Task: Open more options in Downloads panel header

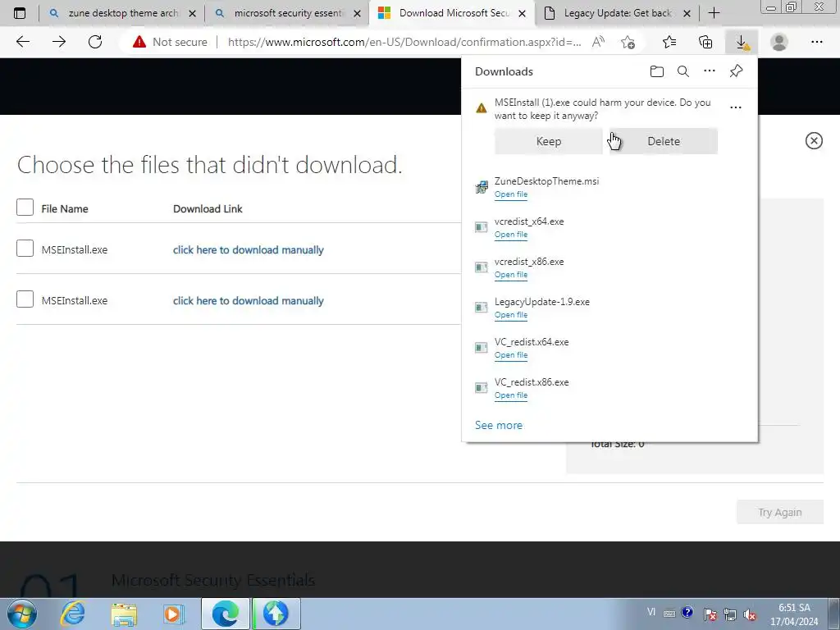Action: tap(710, 71)
